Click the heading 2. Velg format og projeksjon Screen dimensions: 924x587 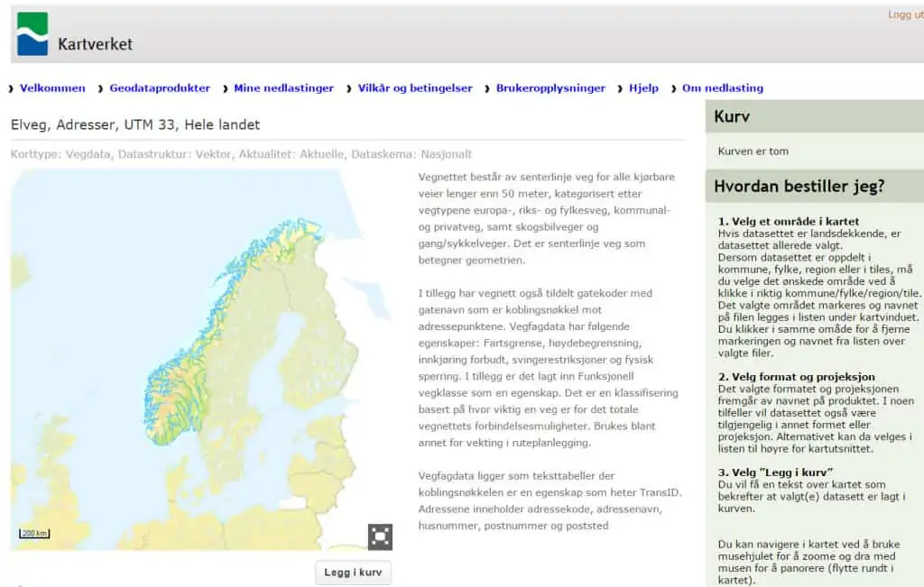[796, 377]
